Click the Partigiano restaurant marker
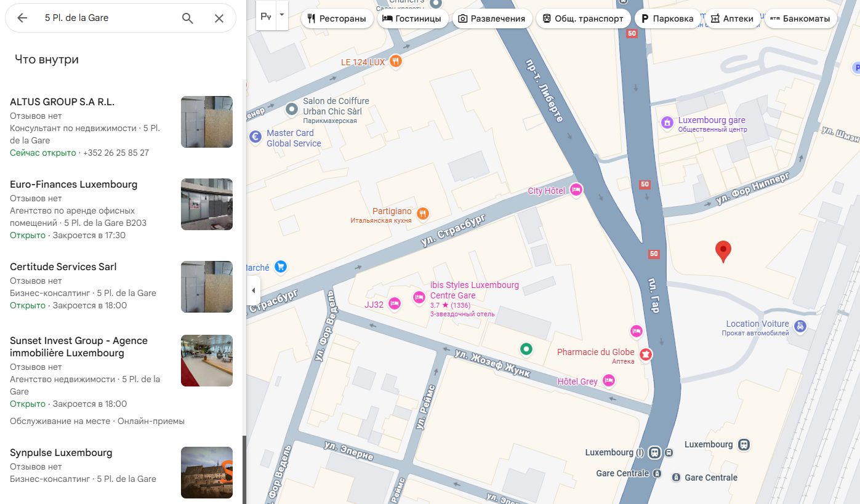This screenshot has height=504, width=860. (422, 214)
